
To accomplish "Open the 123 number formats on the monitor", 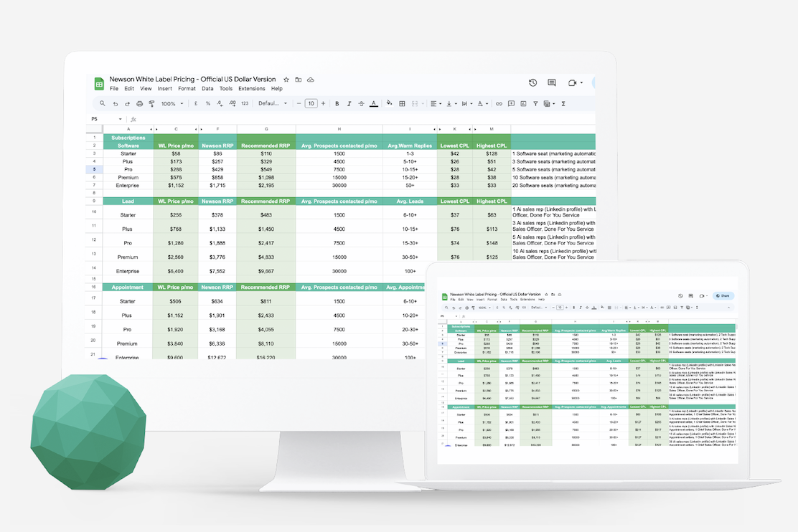I will pyautogui.click(x=245, y=104).
